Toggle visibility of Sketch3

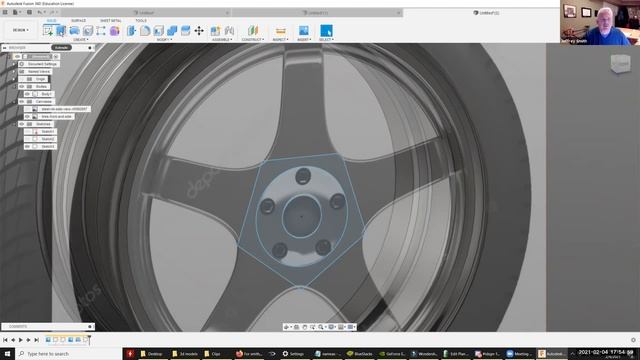coord(27,146)
